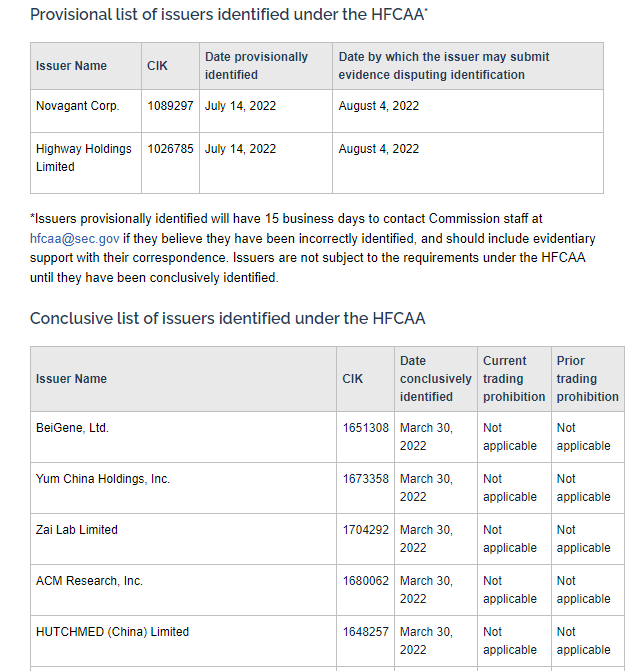The width and height of the screenshot is (644, 671).
Task: Click the 'Date provisionally identified' column header
Action: pos(256,66)
